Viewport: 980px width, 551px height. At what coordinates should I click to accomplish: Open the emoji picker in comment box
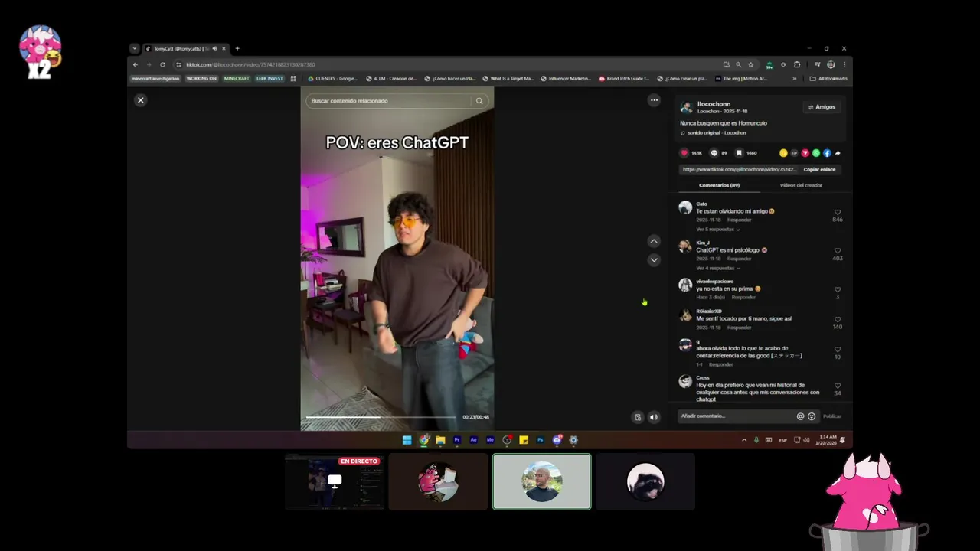[x=812, y=416]
